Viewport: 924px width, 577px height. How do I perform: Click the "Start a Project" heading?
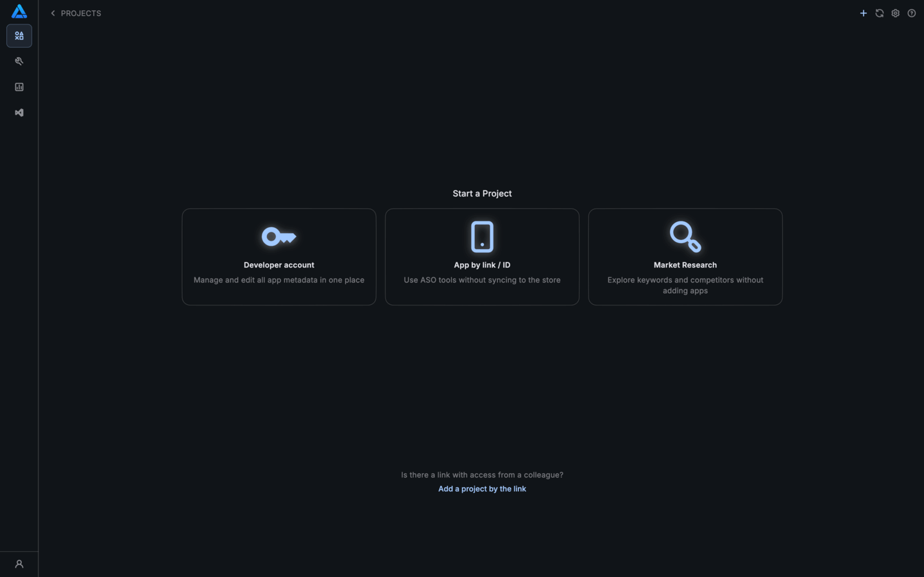point(482,194)
